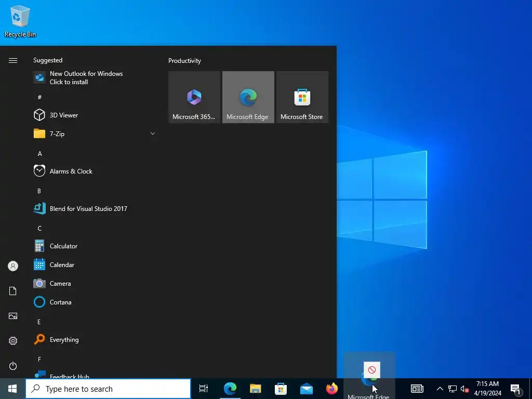
Task: Open network status tray icon
Action: pos(453,389)
